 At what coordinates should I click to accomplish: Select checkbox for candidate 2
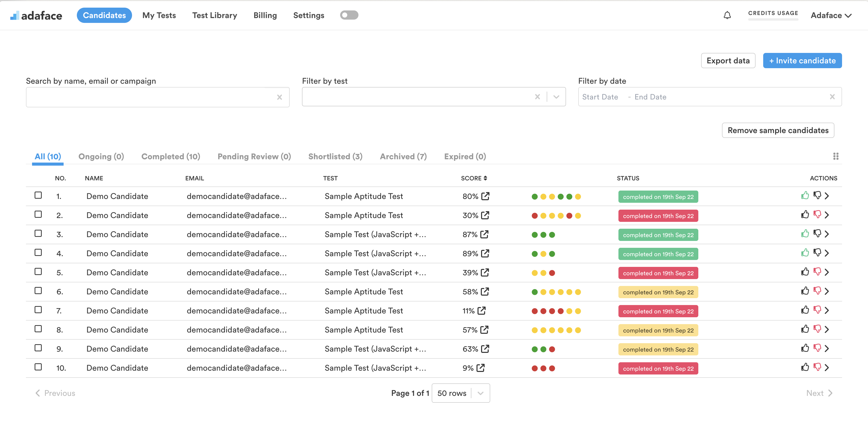tap(38, 215)
